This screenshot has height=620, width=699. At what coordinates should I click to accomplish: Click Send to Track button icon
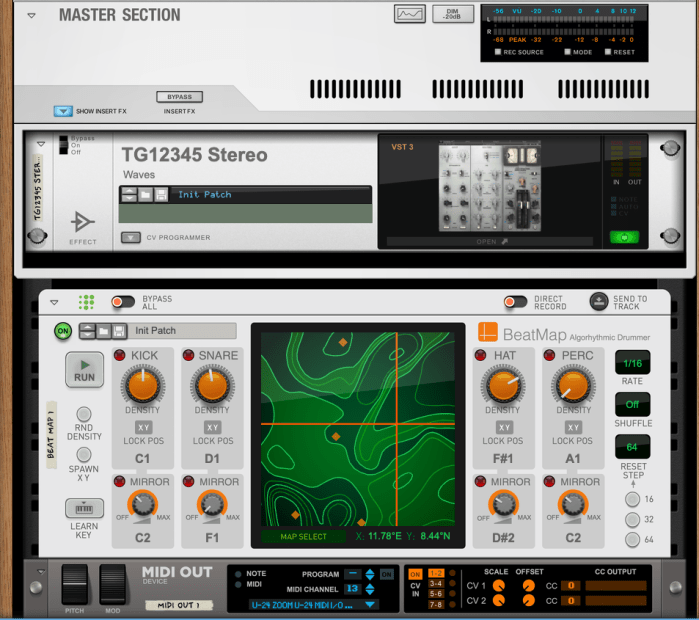point(598,300)
